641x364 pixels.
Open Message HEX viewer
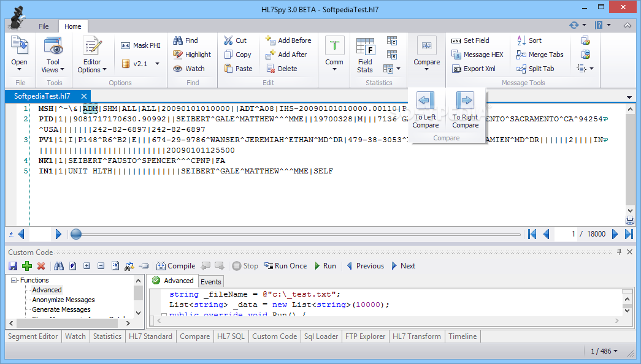point(477,55)
